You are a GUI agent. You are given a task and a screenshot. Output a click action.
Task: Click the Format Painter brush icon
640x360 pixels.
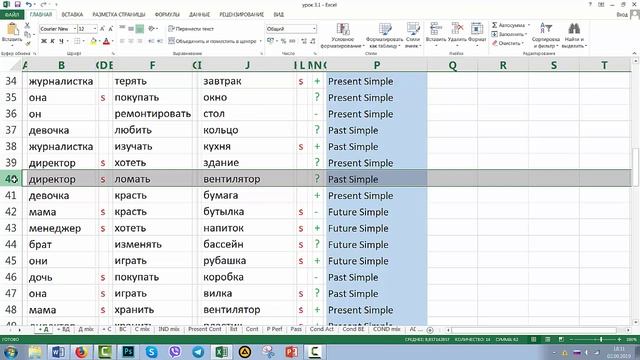(x=27, y=43)
